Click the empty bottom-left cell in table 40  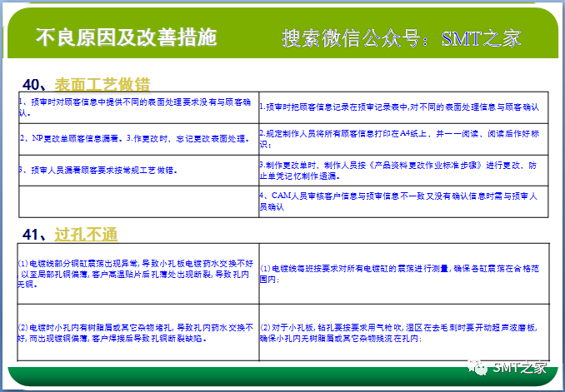click(x=137, y=201)
